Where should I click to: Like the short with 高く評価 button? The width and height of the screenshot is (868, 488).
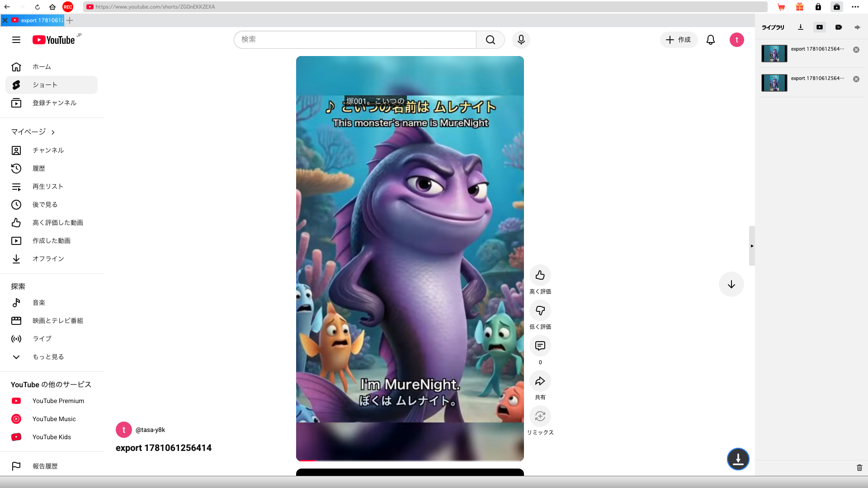coord(540,275)
